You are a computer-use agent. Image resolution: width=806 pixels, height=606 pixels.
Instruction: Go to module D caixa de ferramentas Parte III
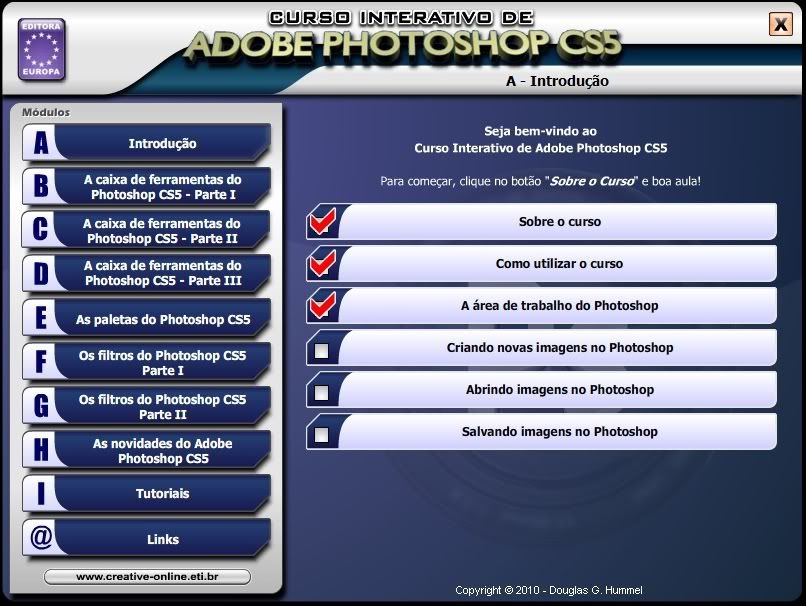[146, 273]
